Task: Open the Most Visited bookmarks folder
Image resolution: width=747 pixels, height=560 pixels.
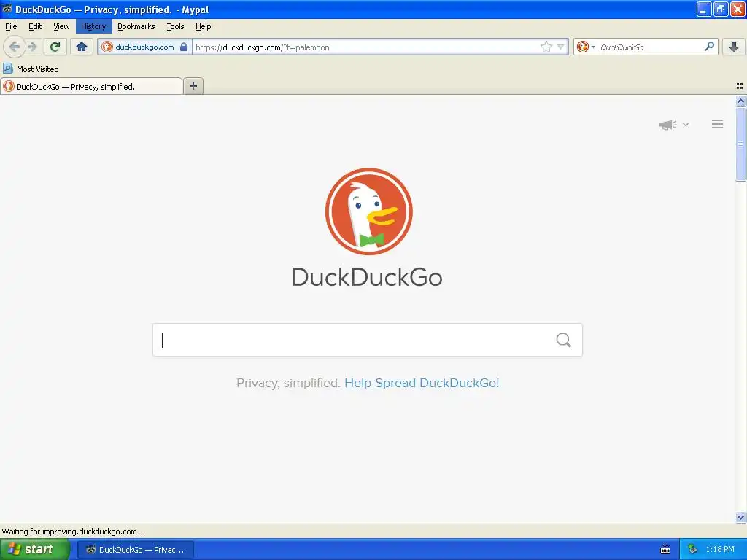Action: [31, 69]
